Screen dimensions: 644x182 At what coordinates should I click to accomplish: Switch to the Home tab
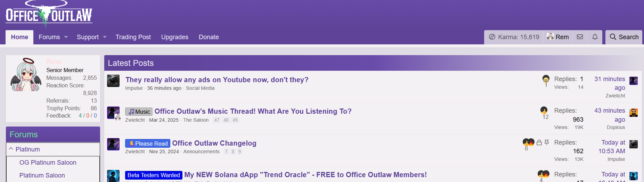[x=19, y=37]
